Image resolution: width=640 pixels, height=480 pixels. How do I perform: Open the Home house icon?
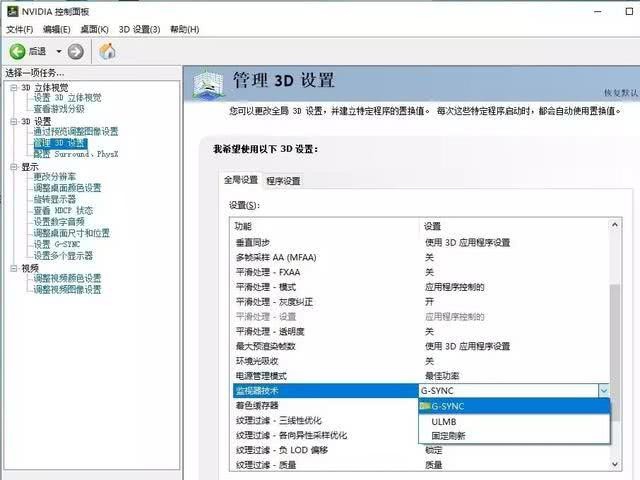(x=107, y=51)
